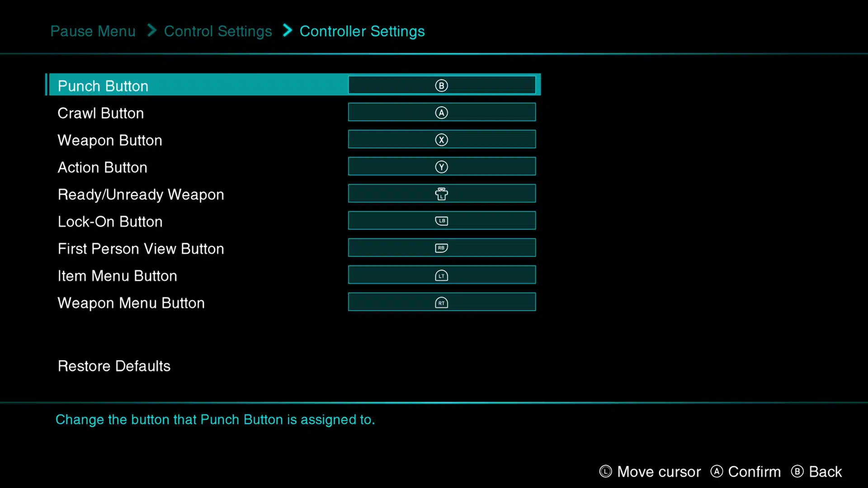
Task: Select the Lock-On Button LB icon
Action: [441, 221]
